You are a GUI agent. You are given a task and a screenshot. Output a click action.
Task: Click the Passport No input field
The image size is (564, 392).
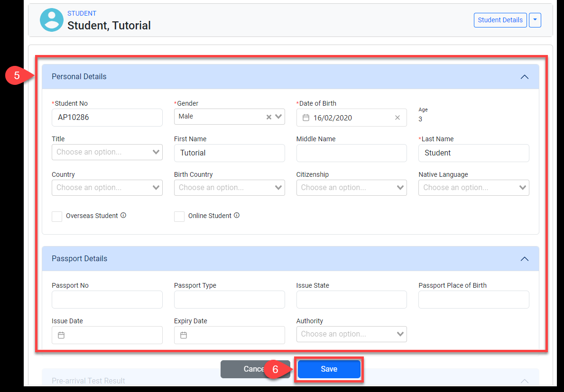pyautogui.click(x=107, y=300)
